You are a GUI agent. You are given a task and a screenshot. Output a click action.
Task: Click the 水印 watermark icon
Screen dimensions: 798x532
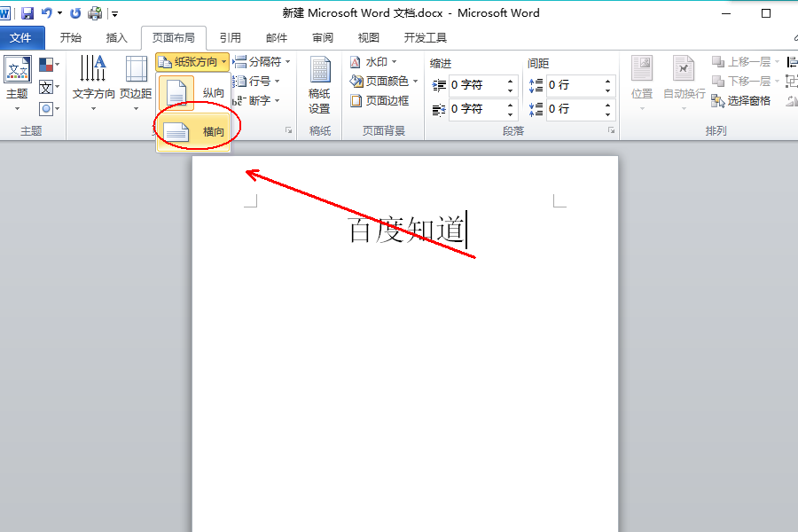[356, 62]
